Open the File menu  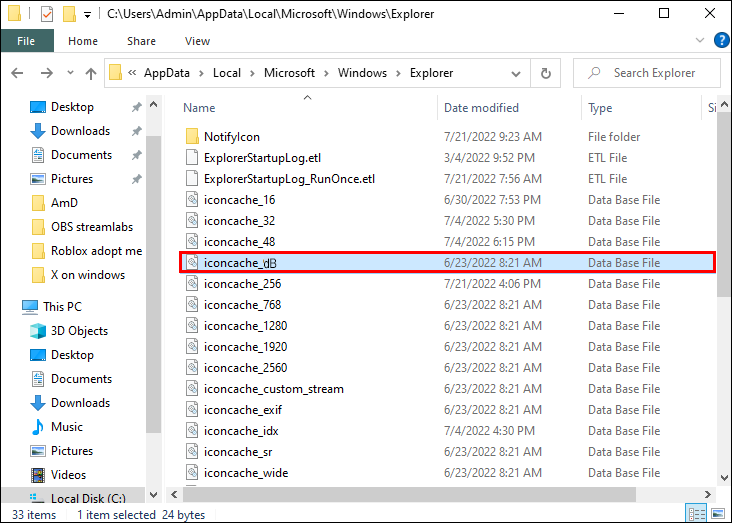click(x=27, y=41)
